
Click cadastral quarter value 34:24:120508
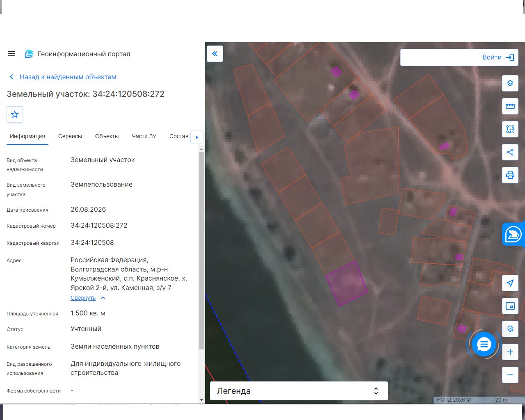point(92,243)
